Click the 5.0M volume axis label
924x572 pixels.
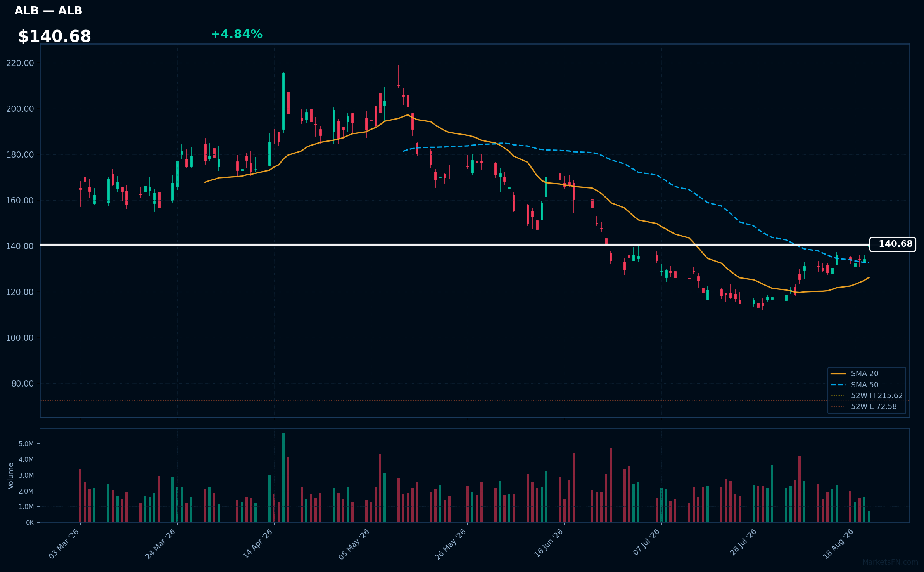(26, 444)
